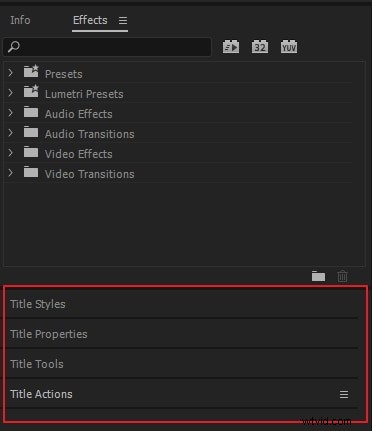Expand the Presets folder
372x431 pixels.
click(10, 73)
